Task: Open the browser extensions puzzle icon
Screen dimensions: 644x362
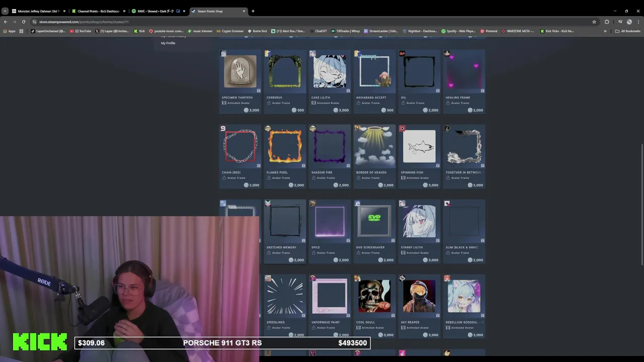Action: pos(607,22)
